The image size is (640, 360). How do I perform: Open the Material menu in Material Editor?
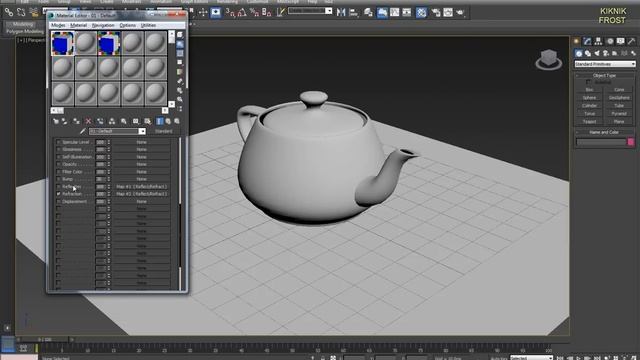78,25
